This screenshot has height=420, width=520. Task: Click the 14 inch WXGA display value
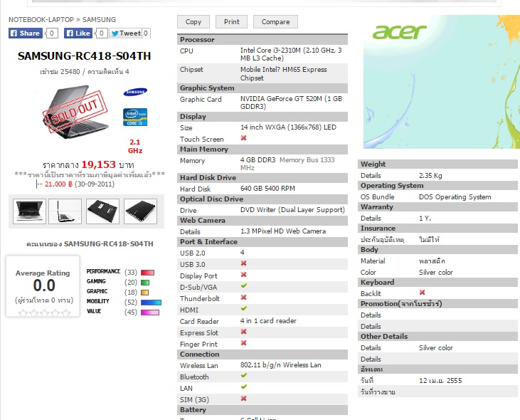tap(288, 127)
